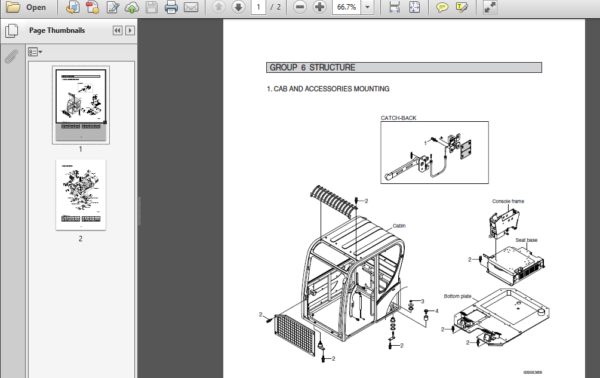Select the highlight text tool
This screenshot has height=378, width=600.
[x=462, y=7]
